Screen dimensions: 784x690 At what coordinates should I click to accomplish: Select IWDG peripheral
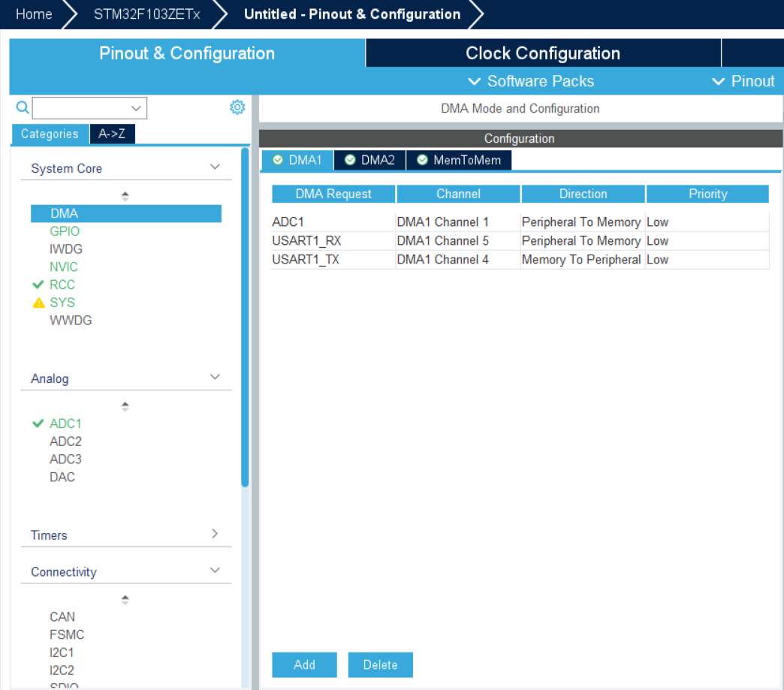click(x=66, y=249)
